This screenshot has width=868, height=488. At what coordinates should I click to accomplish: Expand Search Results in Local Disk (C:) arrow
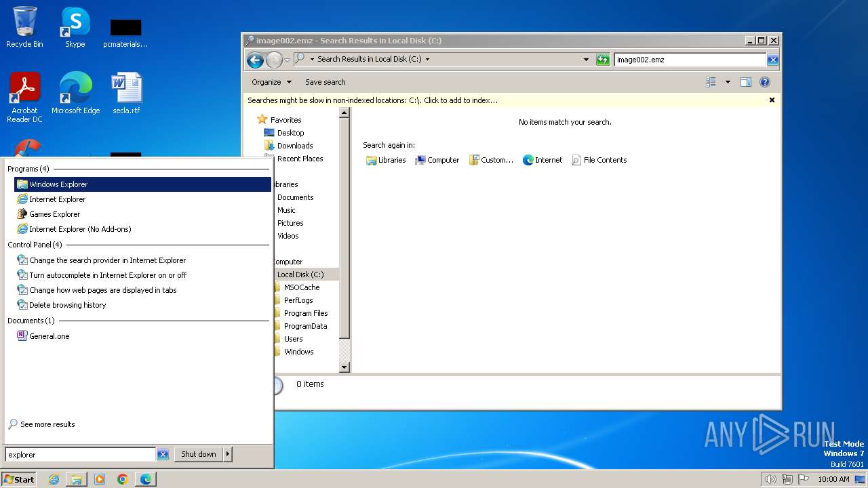(427, 59)
